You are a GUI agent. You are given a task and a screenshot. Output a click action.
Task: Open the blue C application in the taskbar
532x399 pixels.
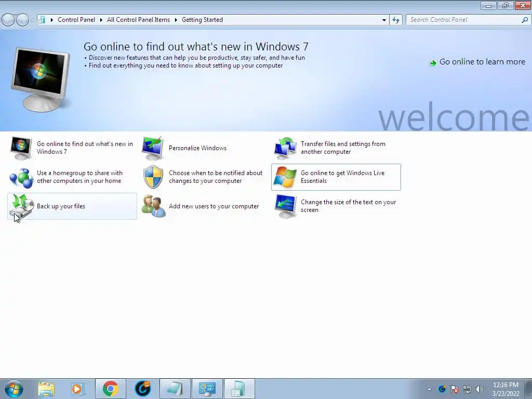click(143, 389)
